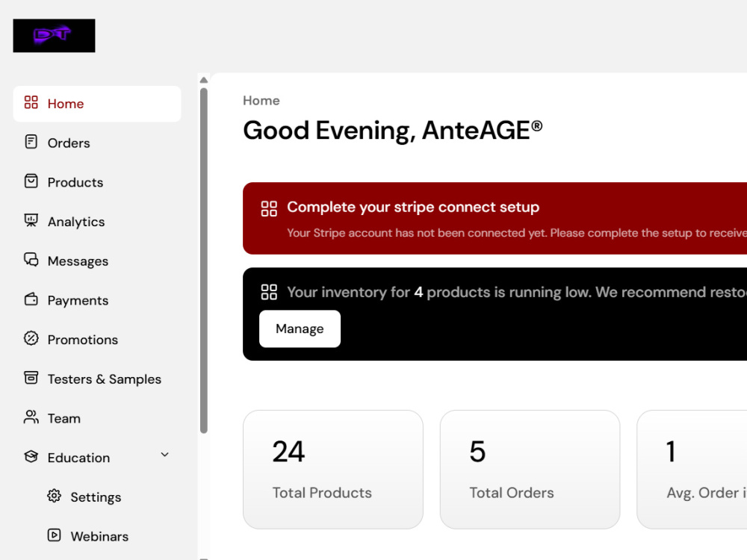The image size is (747, 560).
Task: Click the Manage inventory button
Action: pos(300,329)
